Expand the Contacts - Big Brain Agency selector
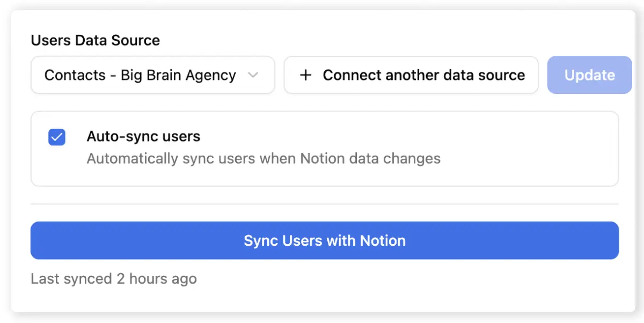 click(152, 75)
